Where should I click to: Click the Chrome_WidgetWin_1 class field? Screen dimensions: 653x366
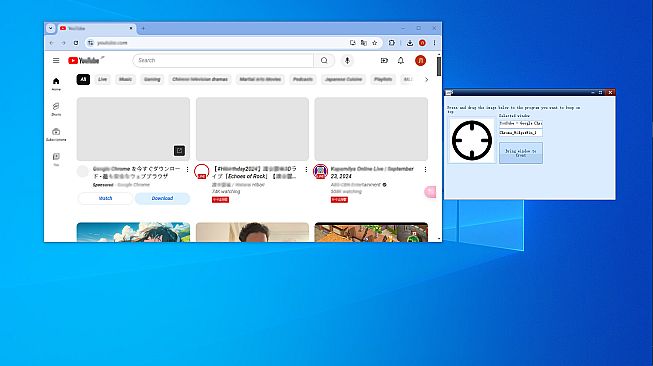click(521, 132)
